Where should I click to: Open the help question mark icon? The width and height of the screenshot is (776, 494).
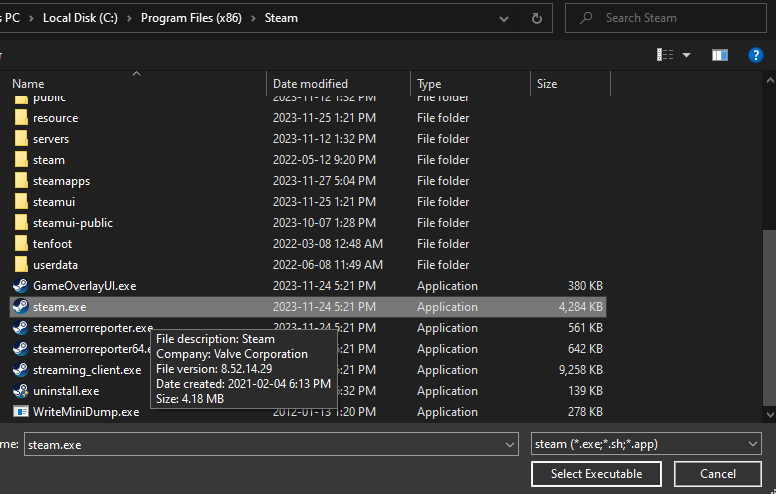click(x=756, y=55)
